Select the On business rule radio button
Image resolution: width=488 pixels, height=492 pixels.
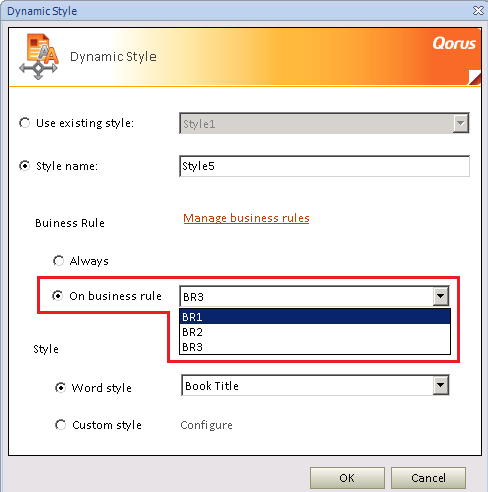[58, 296]
